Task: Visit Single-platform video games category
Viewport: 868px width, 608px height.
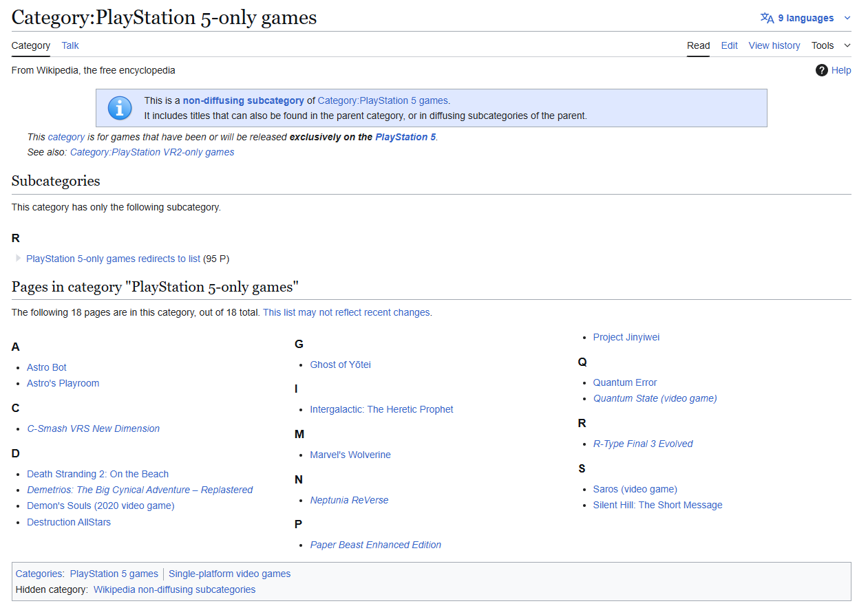Action: tap(229, 574)
